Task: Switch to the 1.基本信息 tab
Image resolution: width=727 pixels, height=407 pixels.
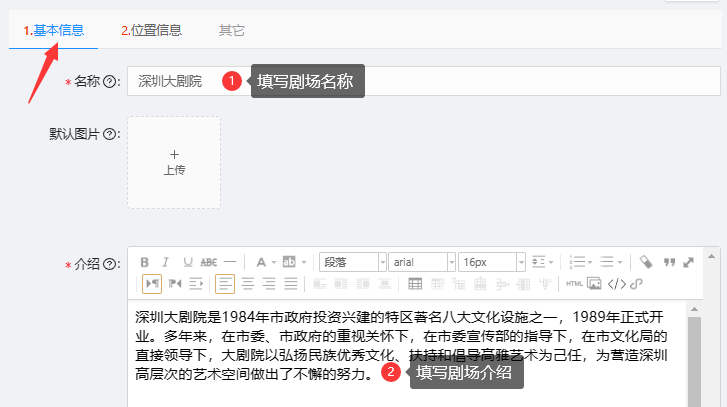Action: click(53, 30)
